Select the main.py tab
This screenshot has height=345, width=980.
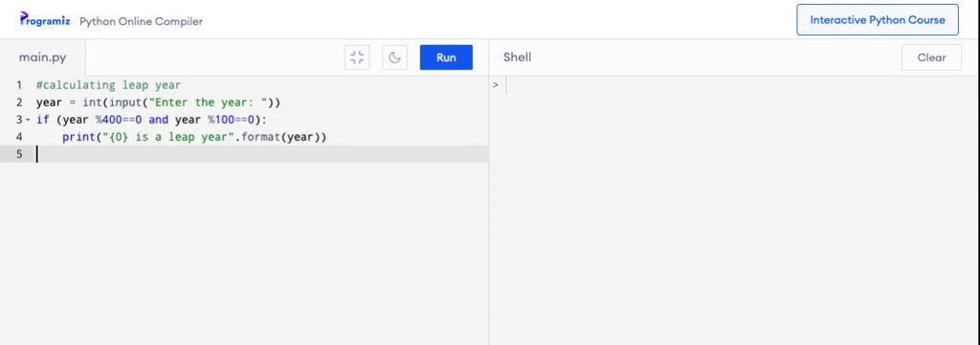[42, 57]
